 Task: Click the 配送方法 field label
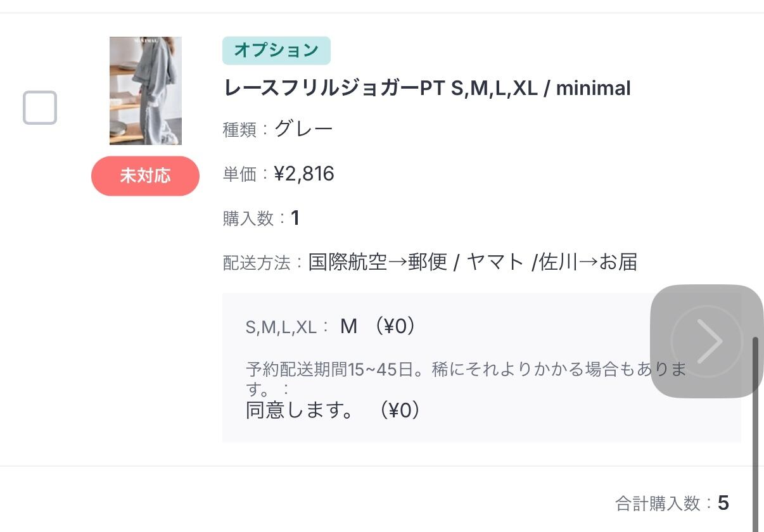coord(256,263)
